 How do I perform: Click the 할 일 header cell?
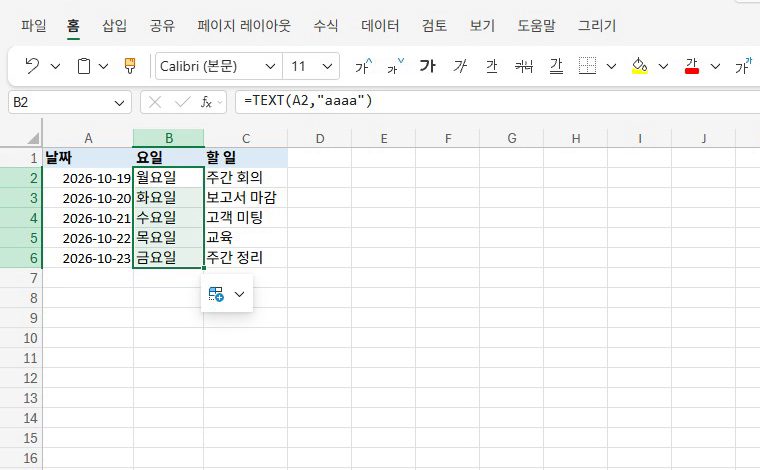(x=246, y=157)
